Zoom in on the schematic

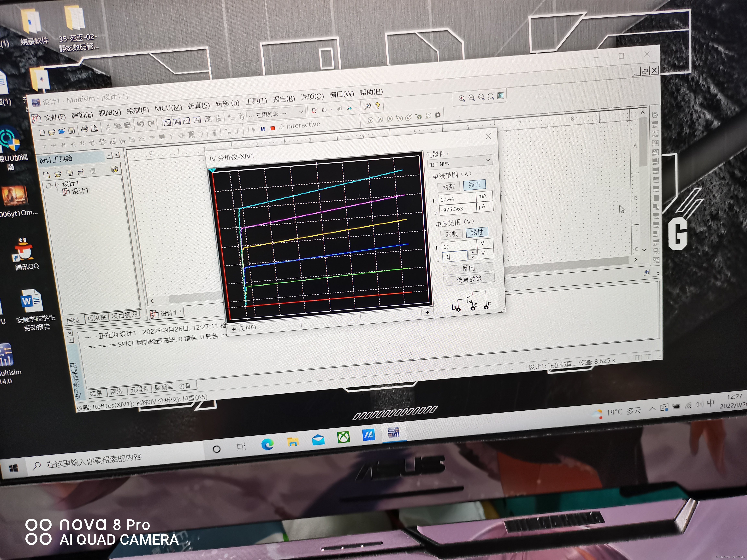(x=462, y=98)
